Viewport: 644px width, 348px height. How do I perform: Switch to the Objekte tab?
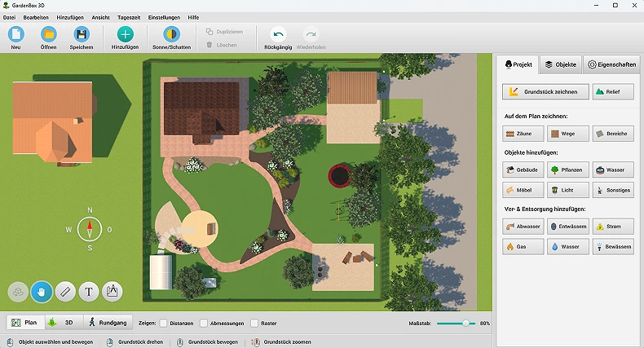point(561,64)
